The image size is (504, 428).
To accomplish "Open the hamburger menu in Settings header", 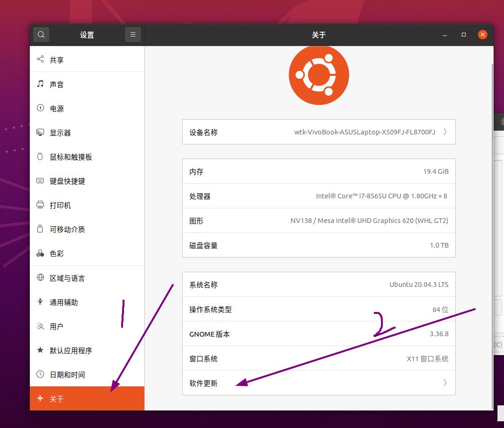I will (x=133, y=35).
